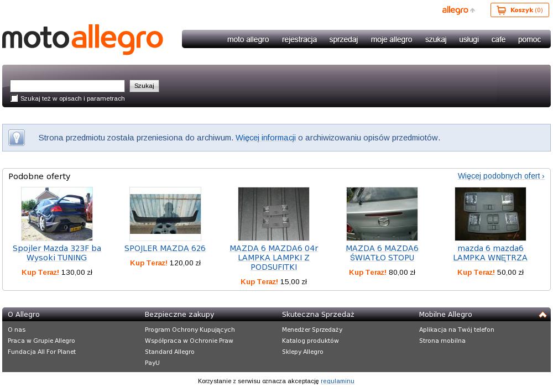The image size is (553, 392).
Task: Click the 'O nas' footer link
Action: (17, 330)
